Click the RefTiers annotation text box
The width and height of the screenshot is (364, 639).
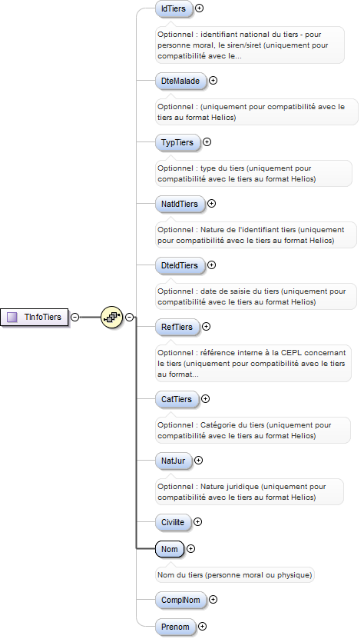tap(253, 364)
